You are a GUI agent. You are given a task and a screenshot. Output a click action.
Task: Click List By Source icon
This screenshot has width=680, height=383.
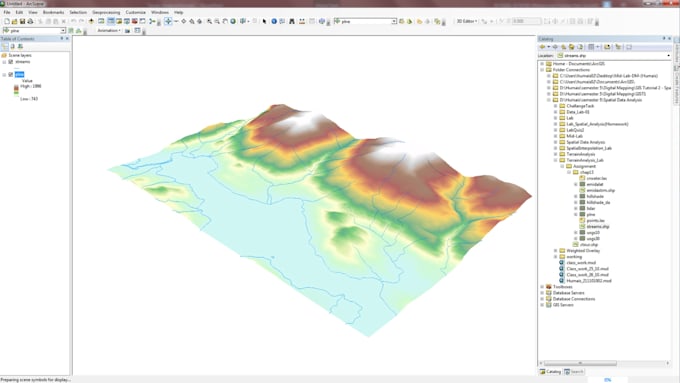13,46
